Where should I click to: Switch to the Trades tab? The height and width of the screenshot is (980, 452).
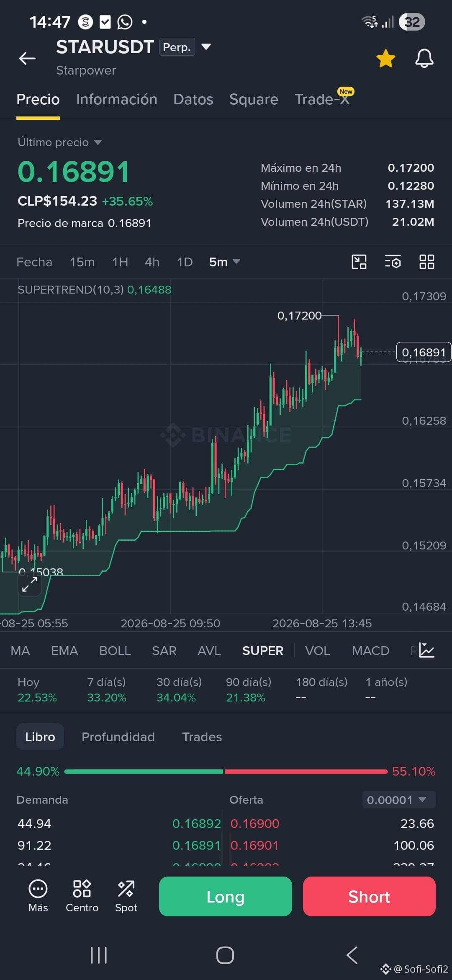pos(202,737)
